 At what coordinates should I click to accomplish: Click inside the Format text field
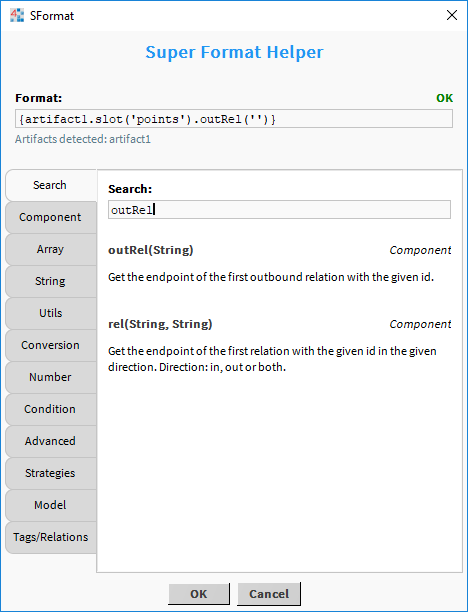(x=234, y=119)
